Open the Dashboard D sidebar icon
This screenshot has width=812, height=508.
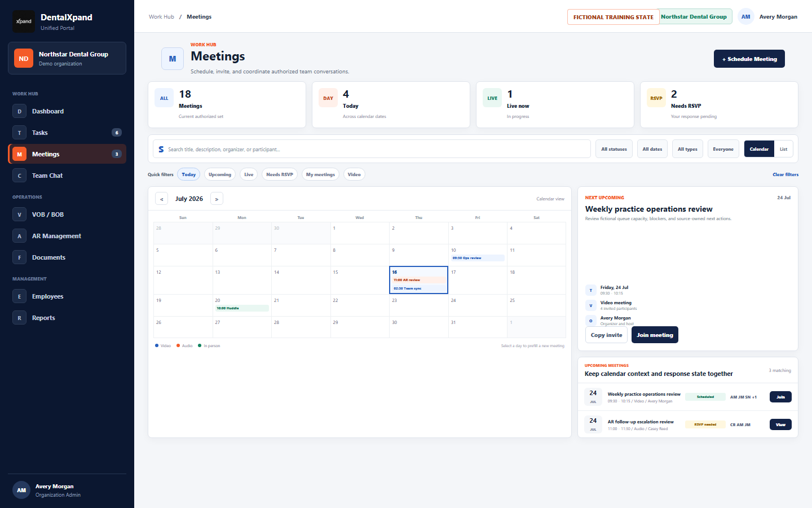point(19,111)
